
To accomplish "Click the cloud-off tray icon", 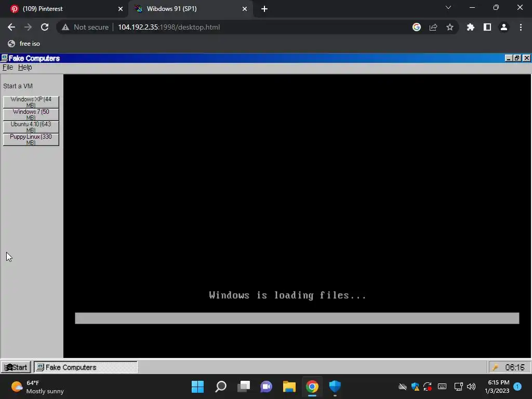I will pyautogui.click(x=403, y=387).
